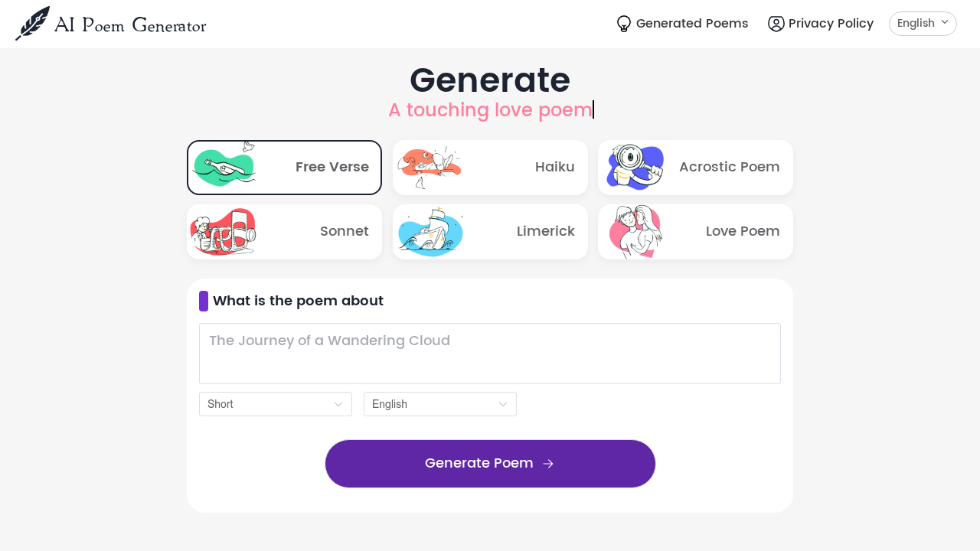
Task: Click the feather quill logo icon
Action: coord(31,22)
